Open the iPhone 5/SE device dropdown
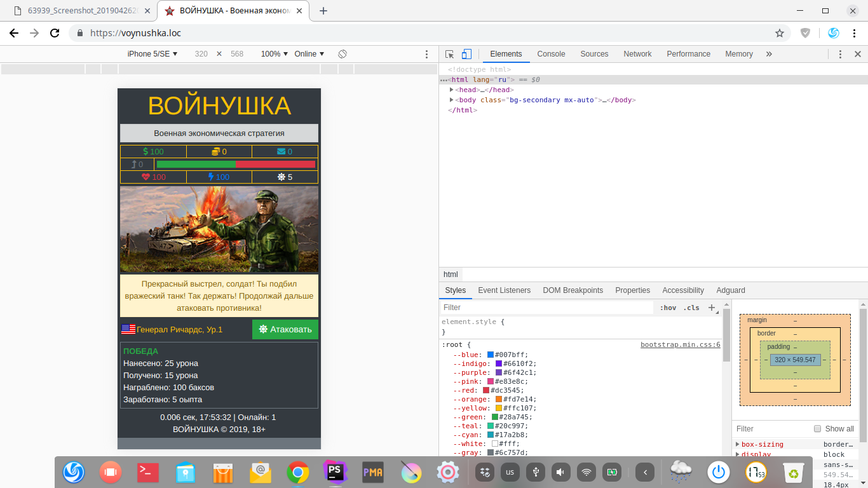868x488 pixels. click(153, 54)
